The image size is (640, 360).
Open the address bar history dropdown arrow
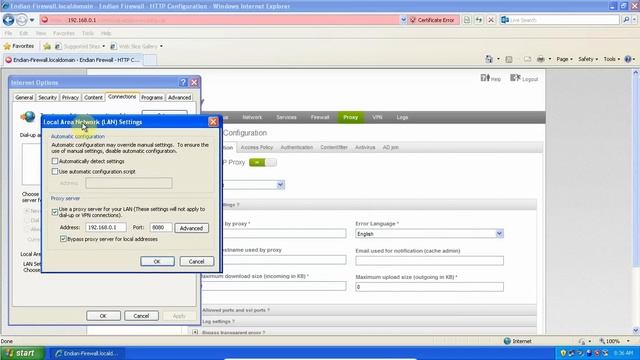click(x=403, y=20)
